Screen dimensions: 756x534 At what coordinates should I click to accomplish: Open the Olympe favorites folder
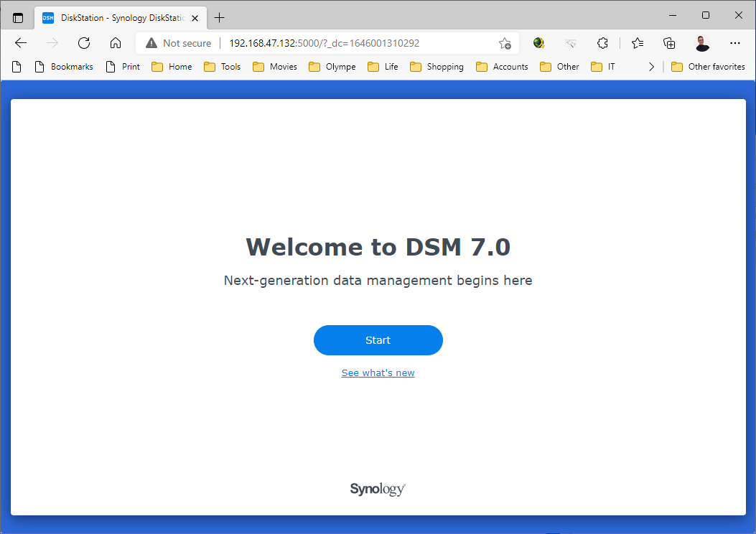point(332,67)
